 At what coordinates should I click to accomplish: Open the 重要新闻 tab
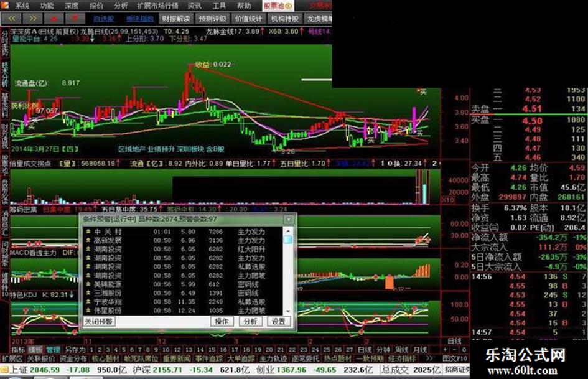coord(177,358)
